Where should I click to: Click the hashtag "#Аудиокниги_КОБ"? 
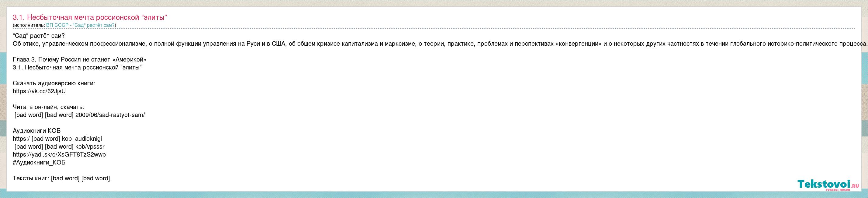[39, 163]
